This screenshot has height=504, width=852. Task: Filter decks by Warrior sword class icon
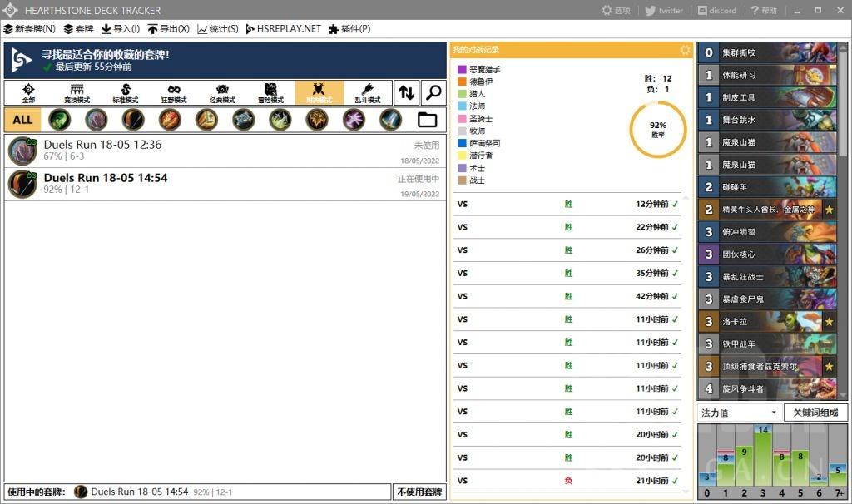pos(390,120)
